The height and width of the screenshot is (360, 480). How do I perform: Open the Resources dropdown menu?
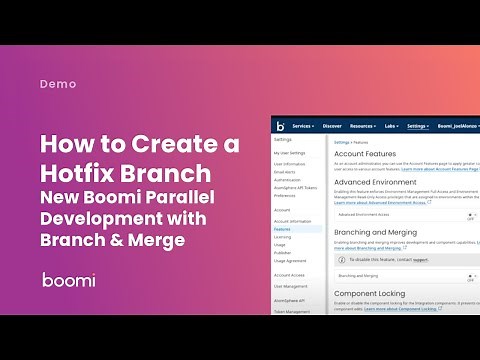[363, 126]
